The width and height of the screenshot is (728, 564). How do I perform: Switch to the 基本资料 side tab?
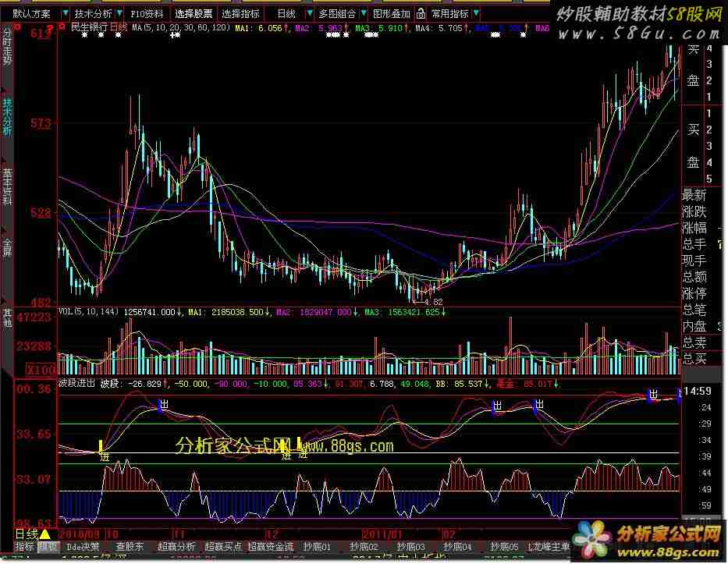point(7,186)
